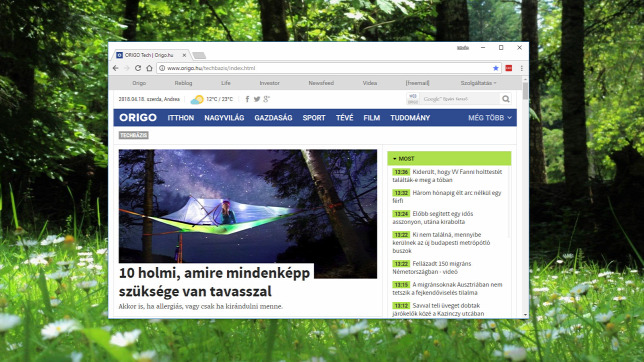Select GAZDASÁG in the blue navigation
The height and width of the screenshot is (362, 644).
[273, 118]
